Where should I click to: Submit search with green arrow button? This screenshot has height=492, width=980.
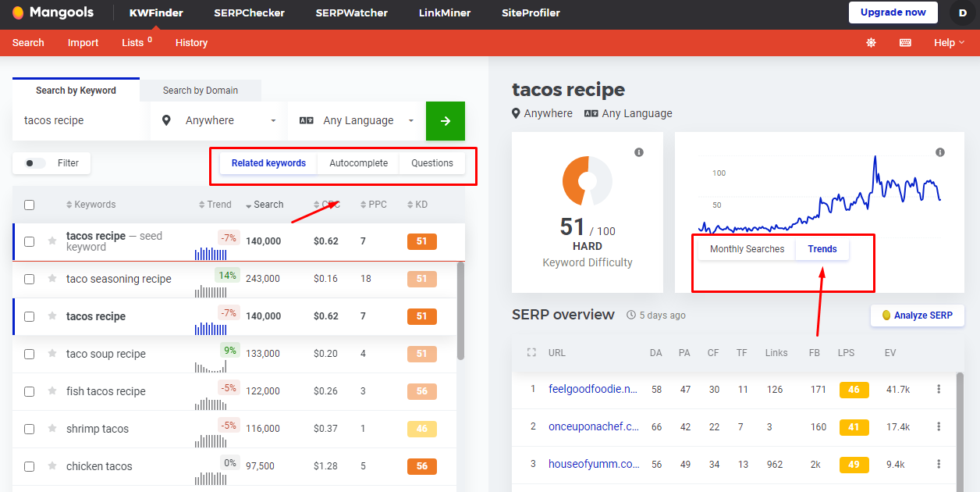[446, 121]
